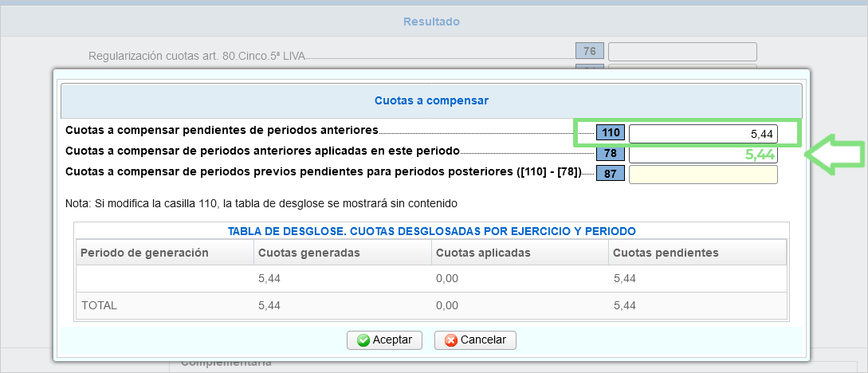The image size is (868, 373).
Task: Click the input field for casilla 110
Action: pyautogui.click(x=702, y=134)
